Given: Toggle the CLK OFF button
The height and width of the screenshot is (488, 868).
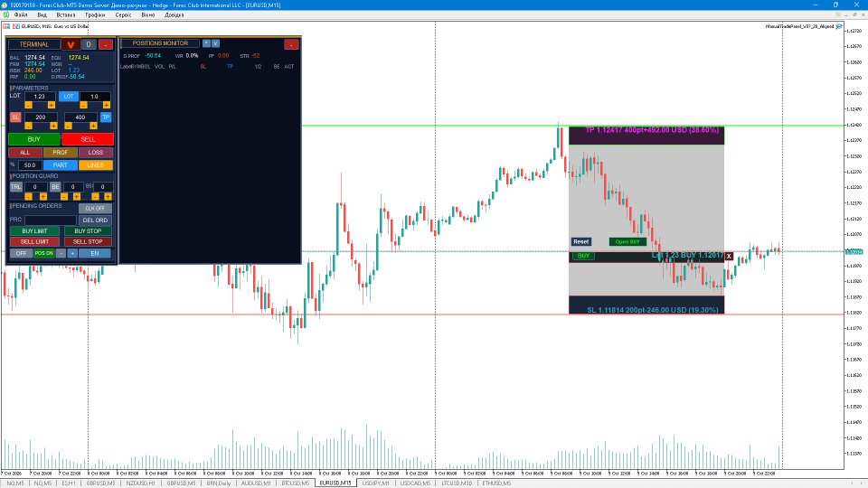Looking at the screenshot, I should (95, 209).
